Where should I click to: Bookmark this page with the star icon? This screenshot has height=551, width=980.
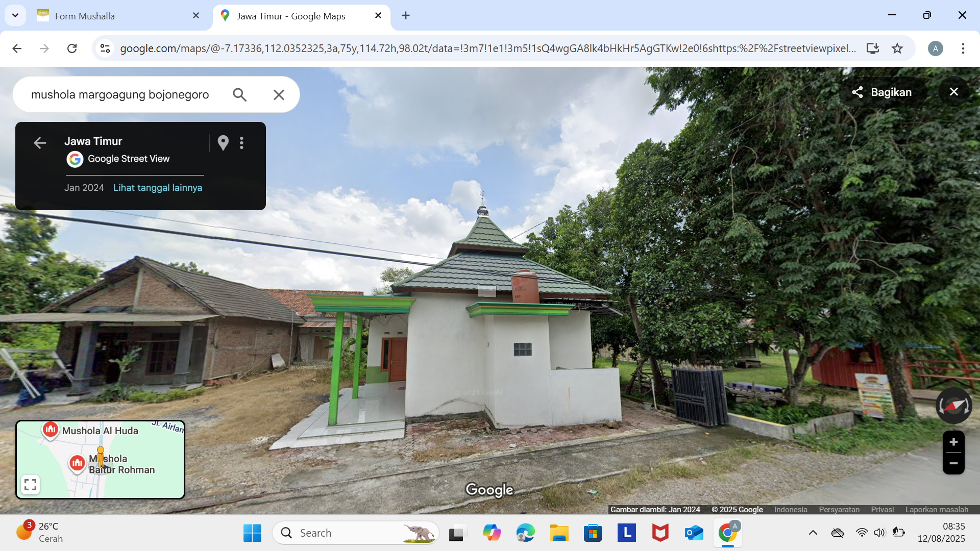(897, 48)
